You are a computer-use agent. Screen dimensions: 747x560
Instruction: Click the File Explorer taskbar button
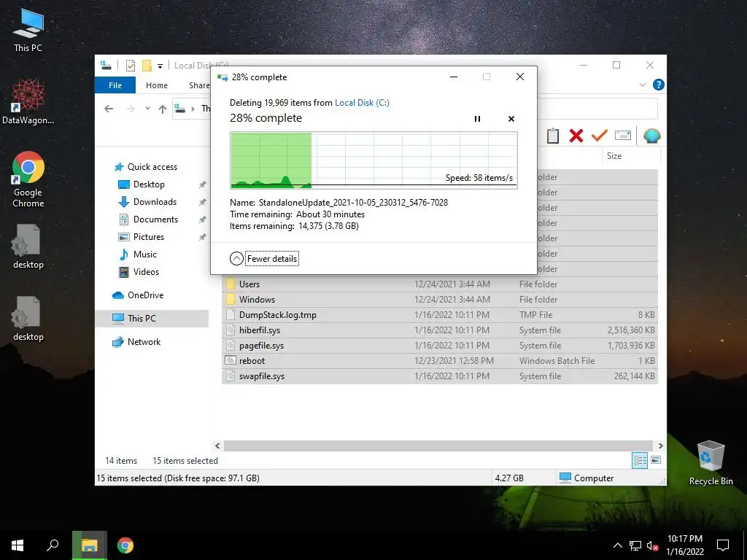(90, 545)
